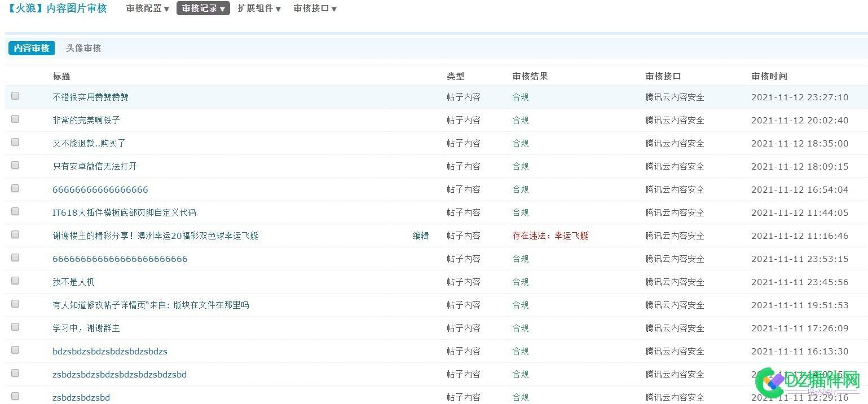Tick checkbox beside 非常的完美啊铁子

(x=15, y=119)
